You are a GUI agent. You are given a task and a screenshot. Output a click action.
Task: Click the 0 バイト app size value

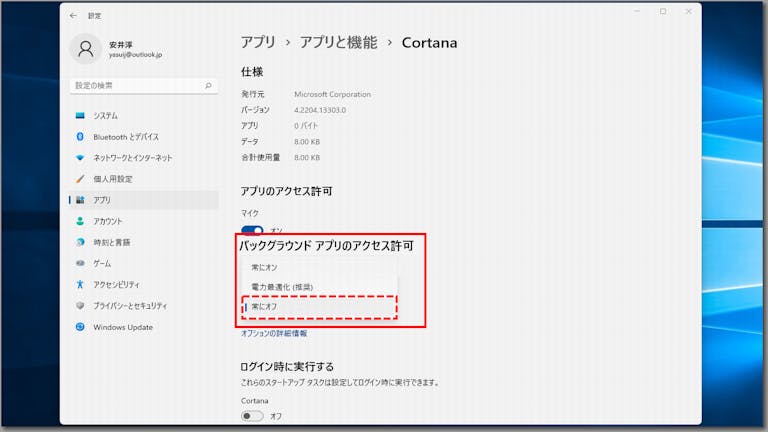click(306, 126)
